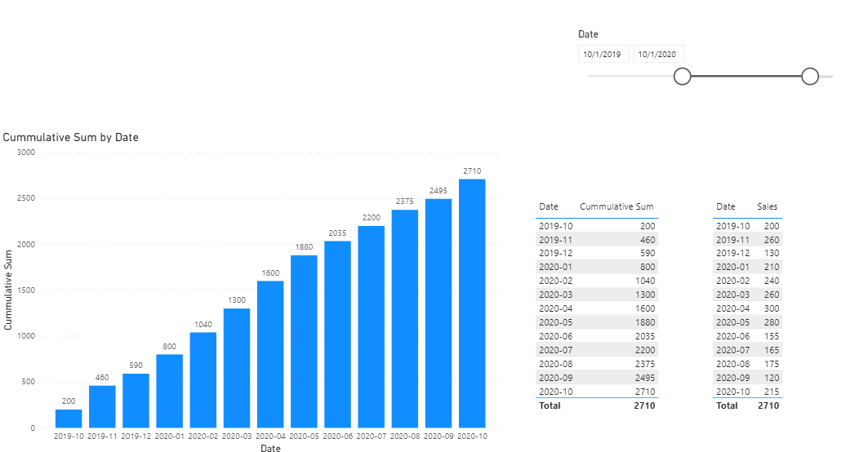868x452 pixels.
Task: Sort by the Sales column header
Action: (768, 206)
